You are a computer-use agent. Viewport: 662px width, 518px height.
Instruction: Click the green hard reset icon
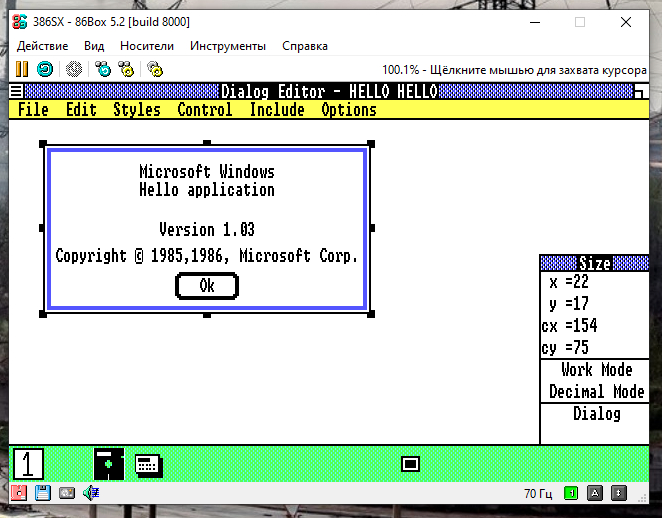click(x=45, y=69)
